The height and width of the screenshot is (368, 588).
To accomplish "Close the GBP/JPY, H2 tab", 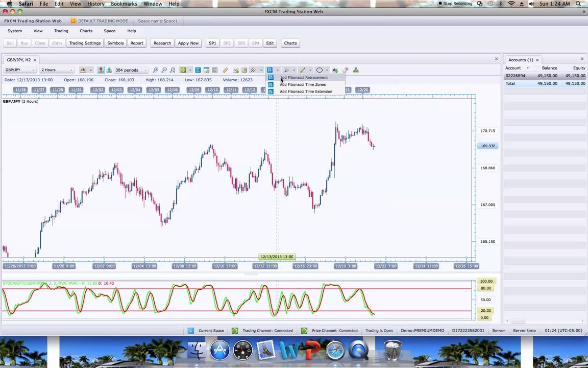I will pyautogui.click(x=35, y=60).
